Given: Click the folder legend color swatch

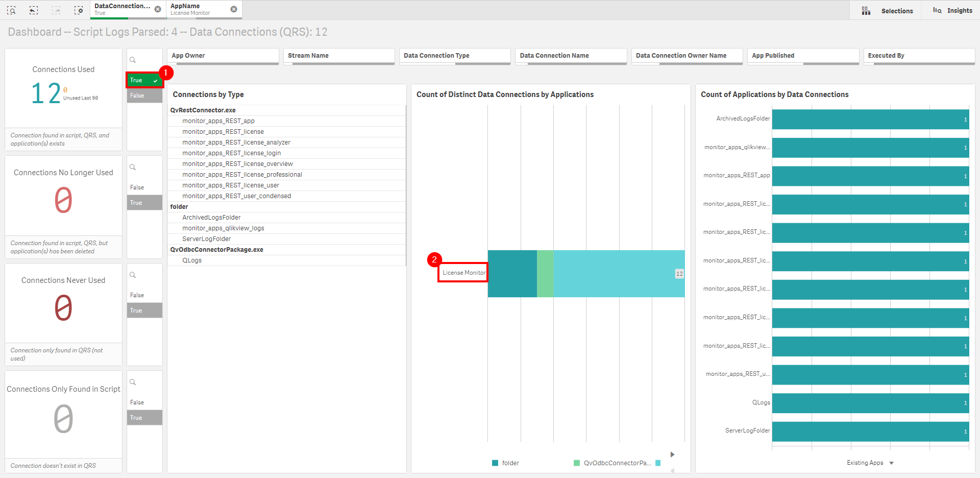Looking at the screenshot, I should click(495, 463).
